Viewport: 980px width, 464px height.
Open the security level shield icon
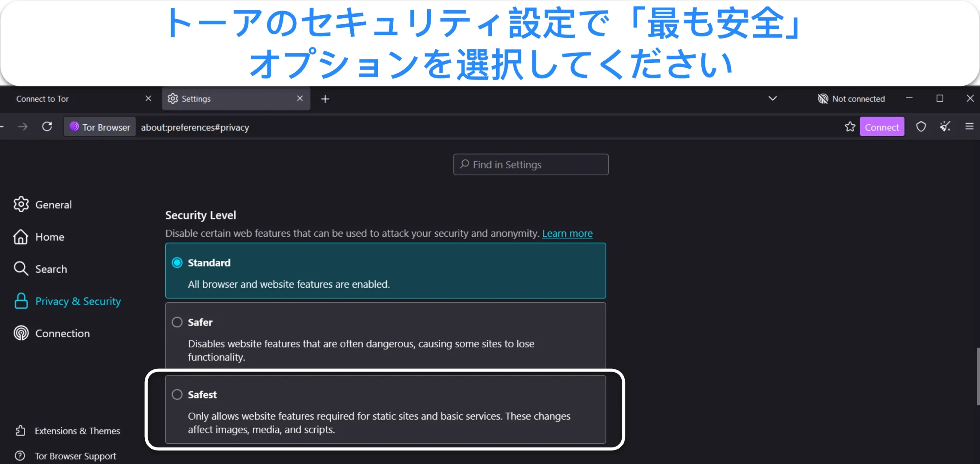coord(921,127)
